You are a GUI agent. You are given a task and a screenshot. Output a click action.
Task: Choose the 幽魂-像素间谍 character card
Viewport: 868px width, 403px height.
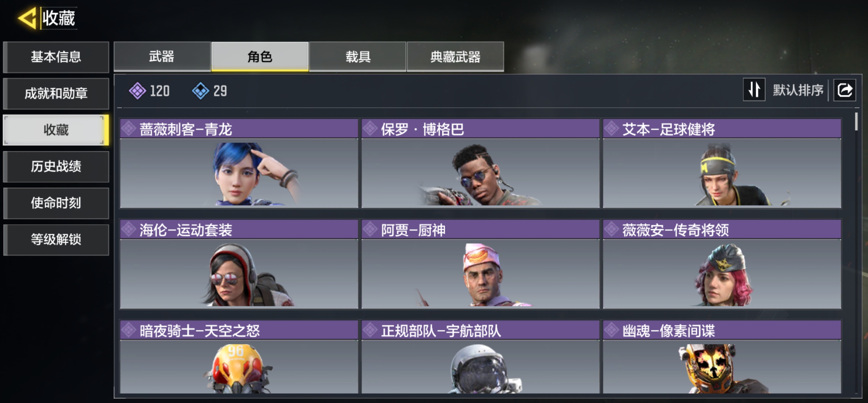click(x=722, y=357)
